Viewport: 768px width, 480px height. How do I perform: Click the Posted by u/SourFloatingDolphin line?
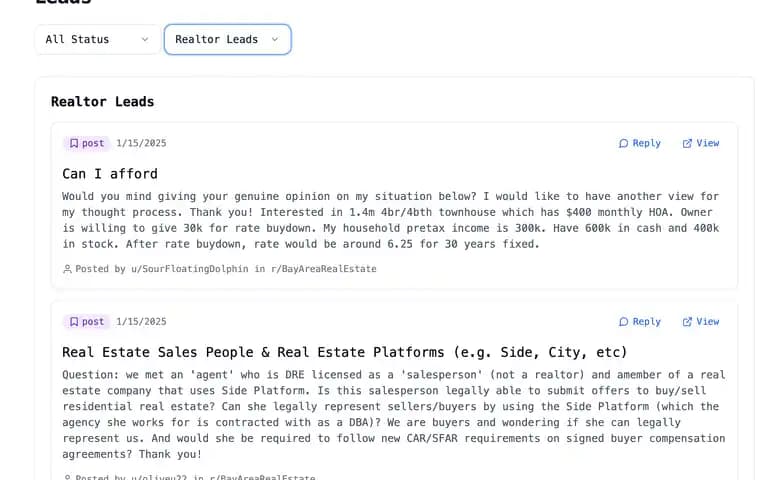point(220,269)
